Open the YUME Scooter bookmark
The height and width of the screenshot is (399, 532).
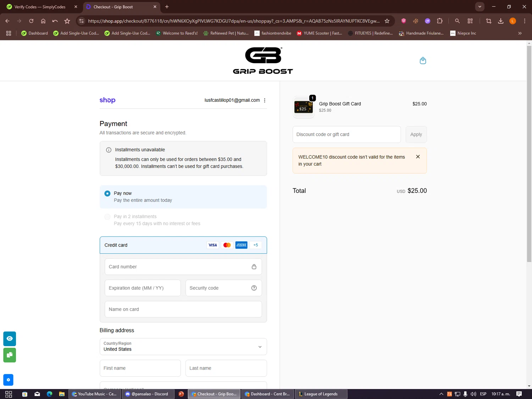pos(319,33)
